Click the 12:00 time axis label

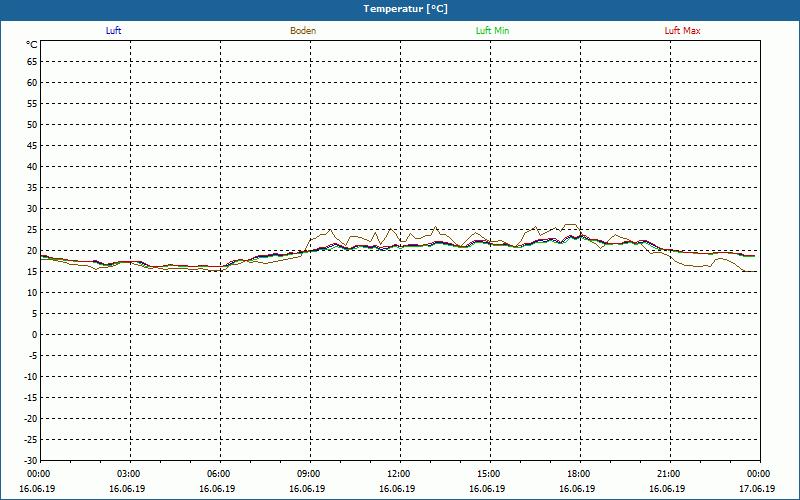(x=401, y=474)
